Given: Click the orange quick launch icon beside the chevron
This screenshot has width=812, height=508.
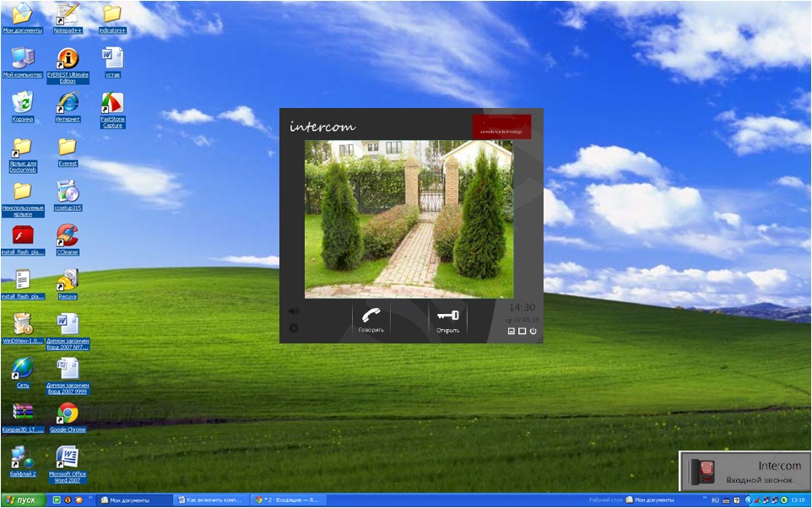Looking at the screenshot, I should click(78, 500).
